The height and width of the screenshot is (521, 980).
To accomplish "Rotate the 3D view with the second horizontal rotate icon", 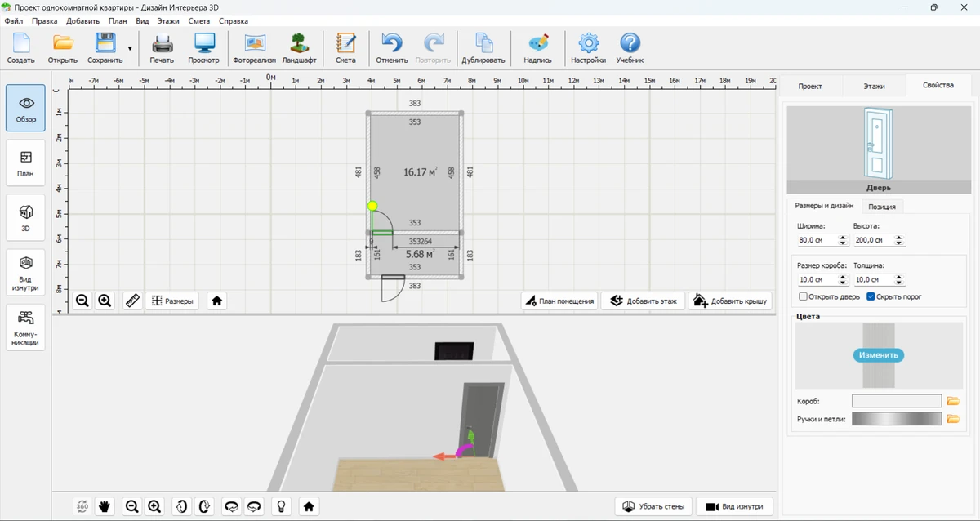I will tap(254, 506).
